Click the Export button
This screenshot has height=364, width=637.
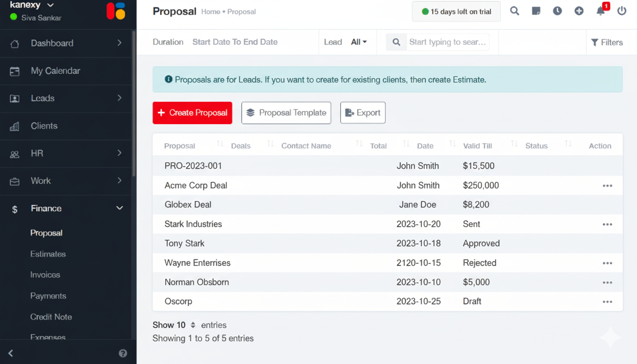[x=363, y=113]
